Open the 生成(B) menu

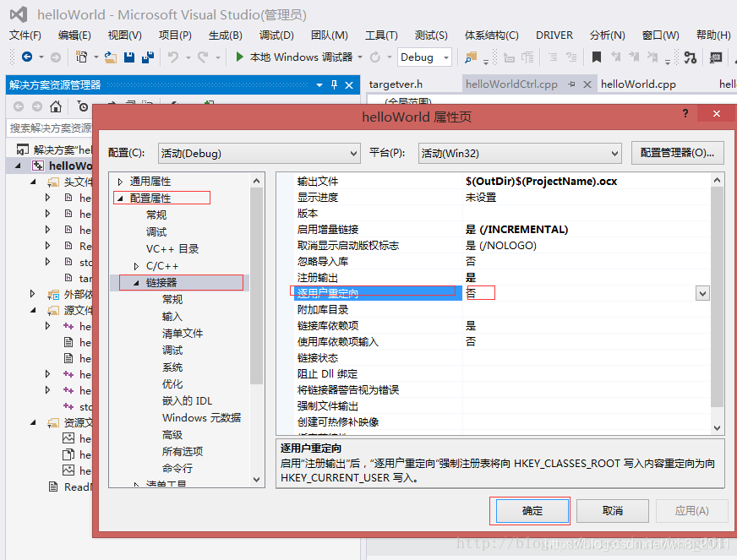click(x=225, y=35)
